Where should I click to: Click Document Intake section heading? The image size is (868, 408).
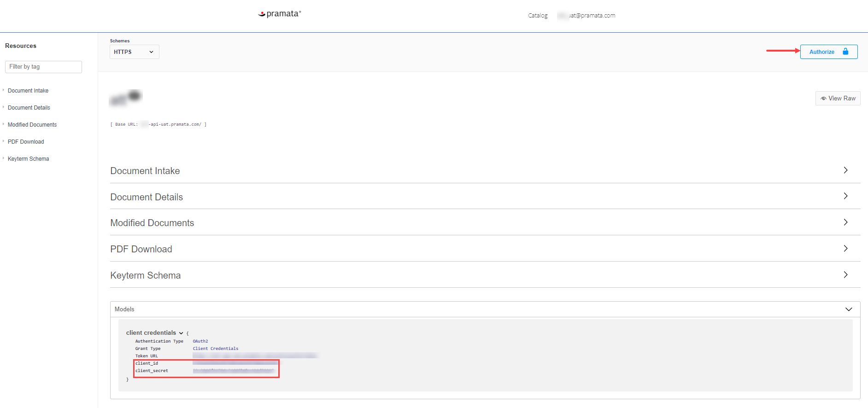(145, 171)
